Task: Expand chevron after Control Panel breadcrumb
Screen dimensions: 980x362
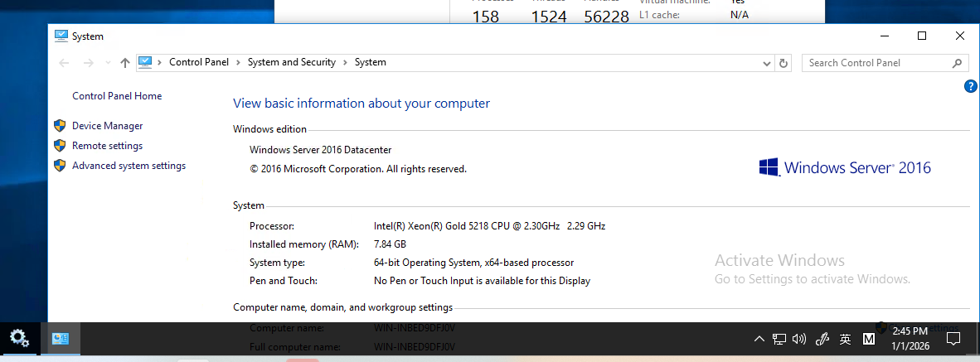Action: [238, 62]
